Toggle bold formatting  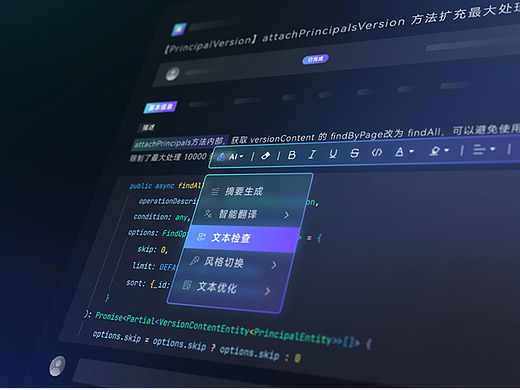pyautogui.click(x=292, y=155)
